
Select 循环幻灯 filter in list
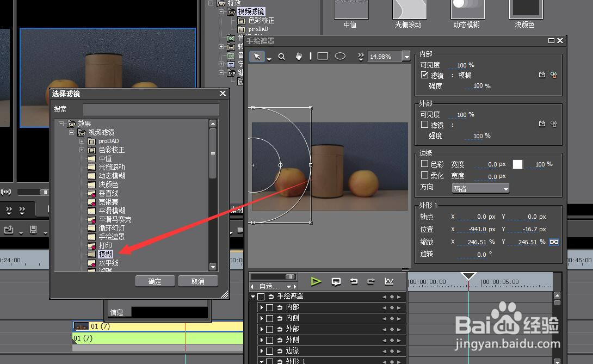point(112,228)
